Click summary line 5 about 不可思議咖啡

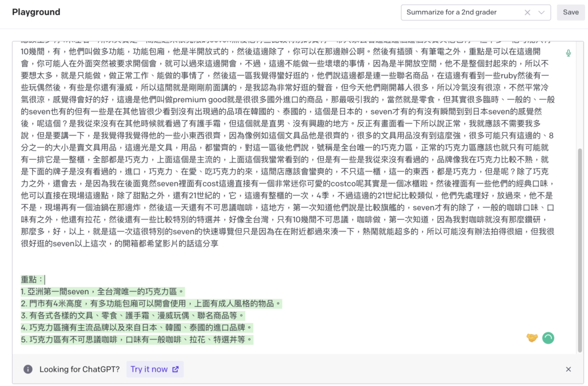(138, 340)
